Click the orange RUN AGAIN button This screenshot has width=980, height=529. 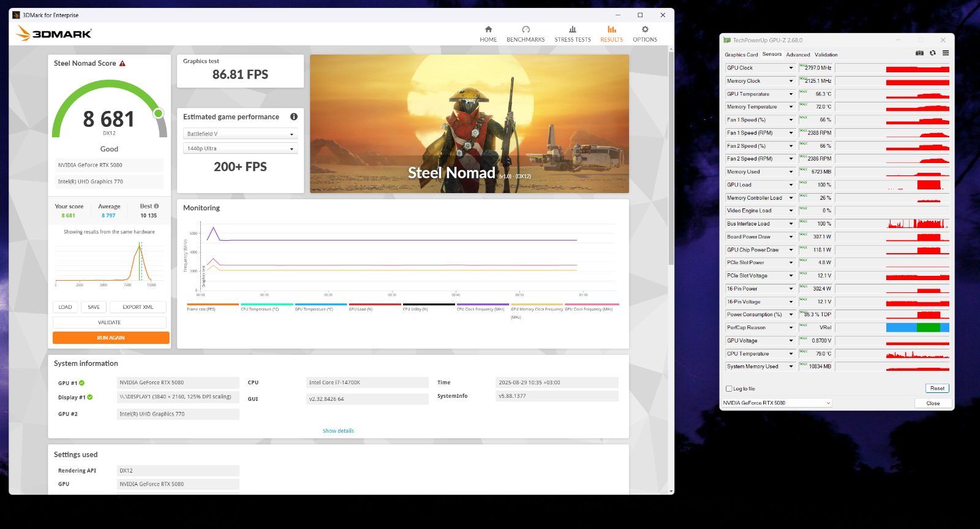[111, 338]
